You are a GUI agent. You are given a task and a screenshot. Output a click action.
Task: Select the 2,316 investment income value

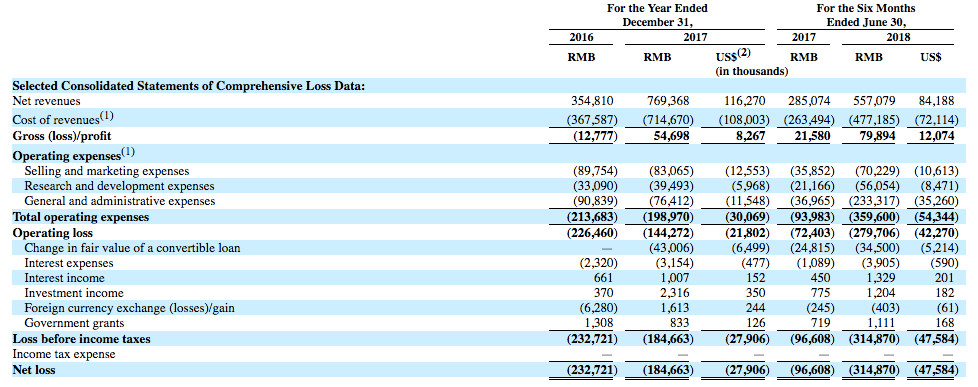coord(675,293)
